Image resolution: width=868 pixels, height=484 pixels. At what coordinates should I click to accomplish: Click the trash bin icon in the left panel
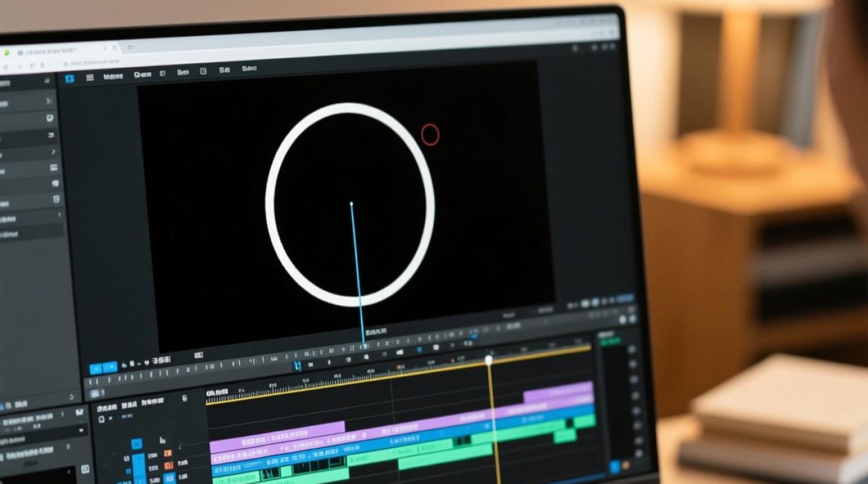pos(55,200)
